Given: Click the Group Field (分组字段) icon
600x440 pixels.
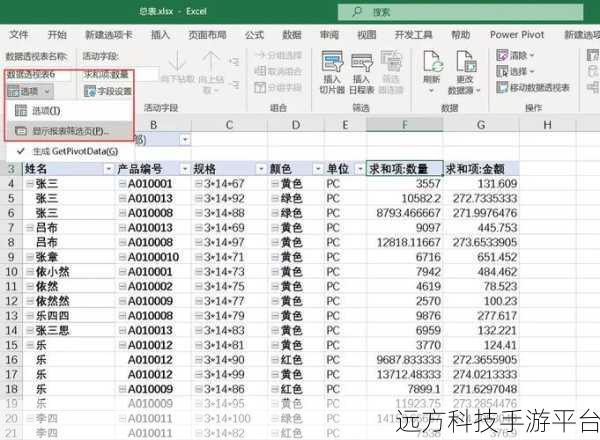Looking at the screenshot, I should click(260, 88).
